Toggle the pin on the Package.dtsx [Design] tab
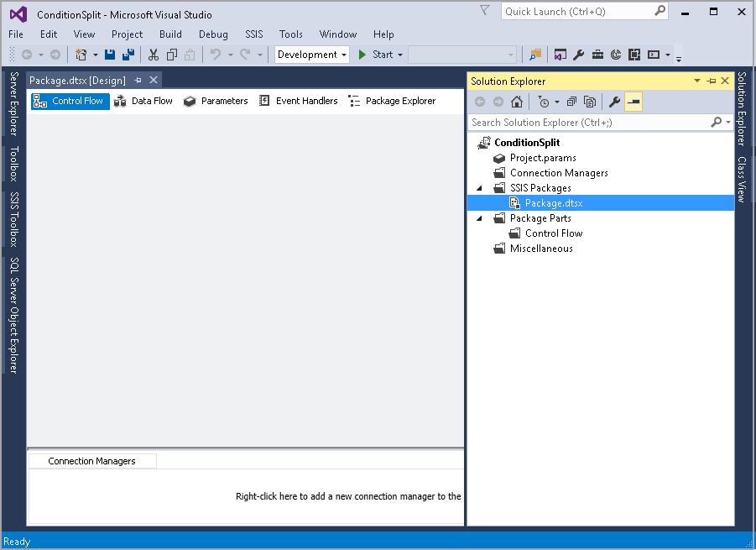The image size is (756, 550). [x=138, y=79]
